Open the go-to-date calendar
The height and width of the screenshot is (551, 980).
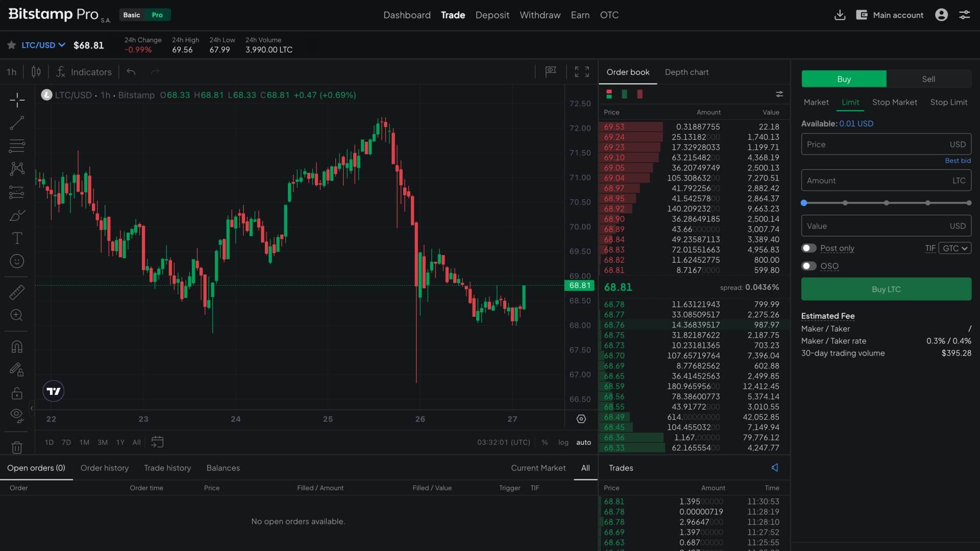coord(157,442)
